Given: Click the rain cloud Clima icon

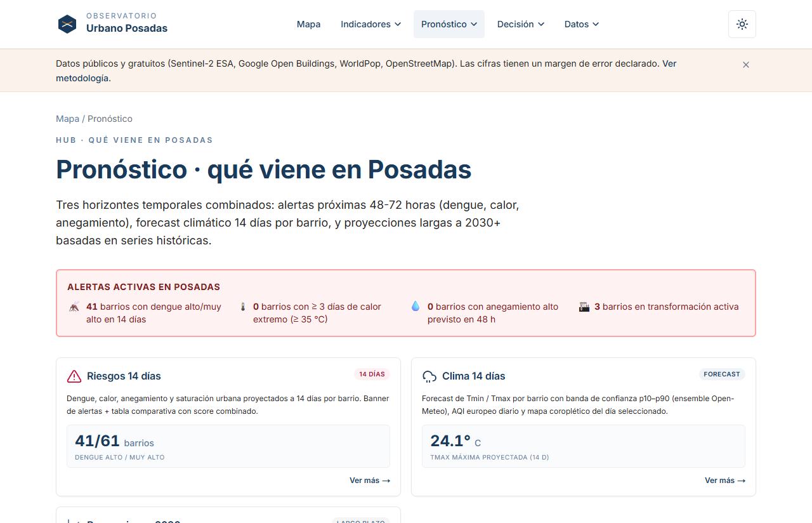Looking at the screenshot, I should click(429, 376).
